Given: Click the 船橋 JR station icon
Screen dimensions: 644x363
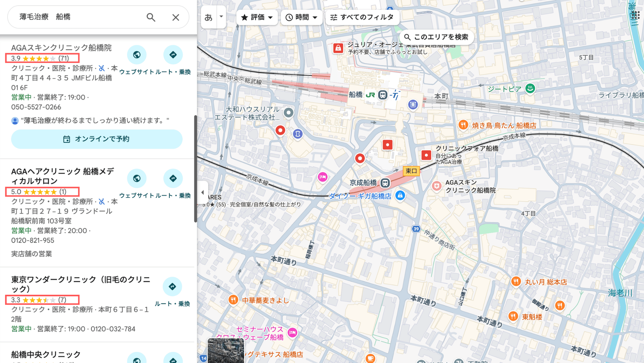Looking at the screenshot, I should point(383,95).
